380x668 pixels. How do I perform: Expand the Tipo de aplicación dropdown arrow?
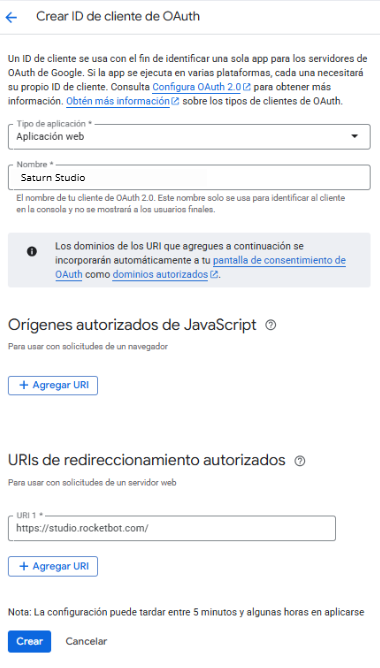tap(354, 136)
